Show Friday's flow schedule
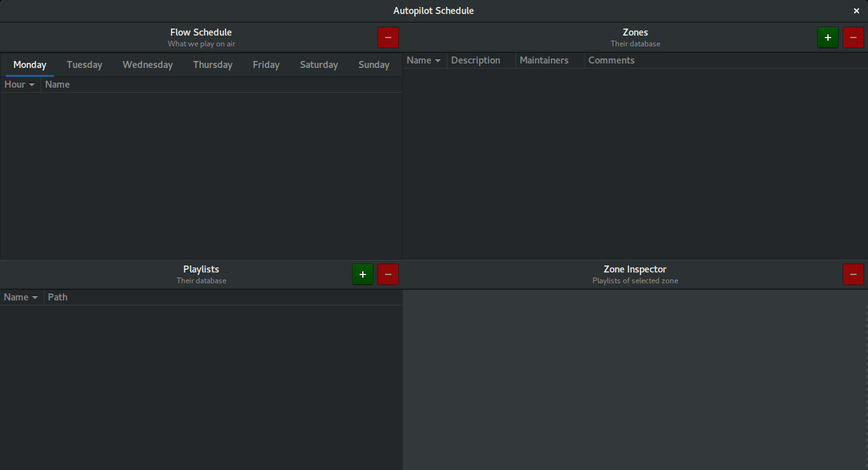 266,65
